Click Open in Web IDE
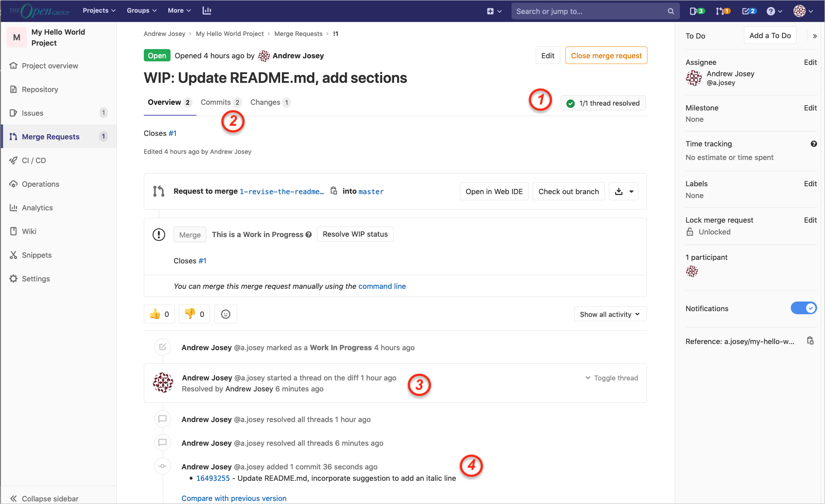 click(x=494, y=192)
